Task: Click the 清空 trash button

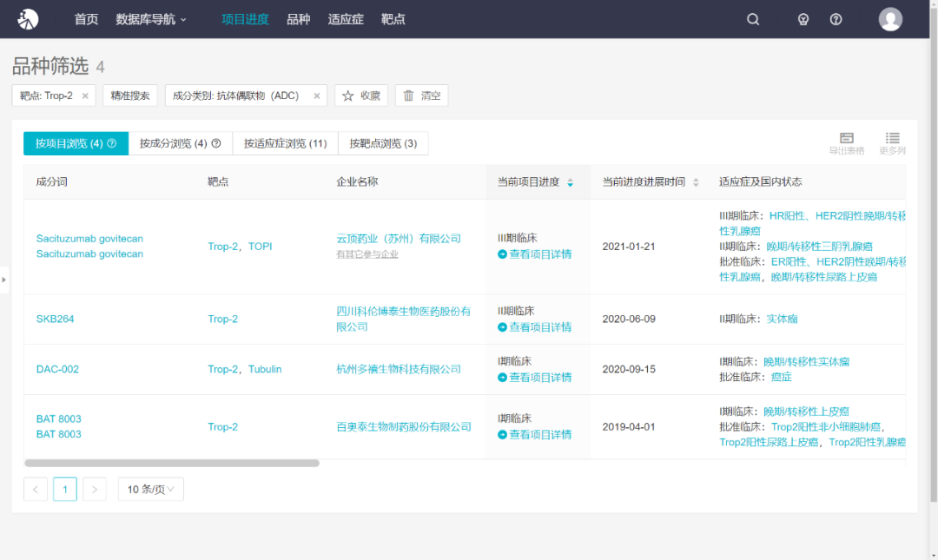Action: (421, 96)
